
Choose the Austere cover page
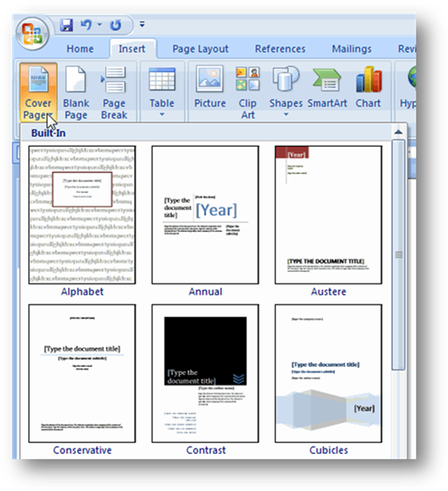pos(329,215)
